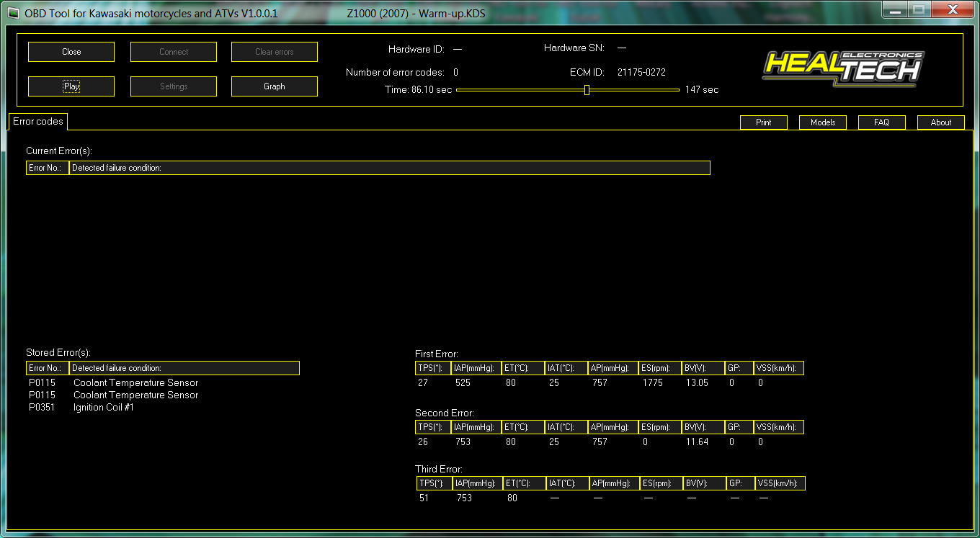Click the application icon in title bar
The height and width of the screenshot is (538, 980).
click(x=12, y=13)
